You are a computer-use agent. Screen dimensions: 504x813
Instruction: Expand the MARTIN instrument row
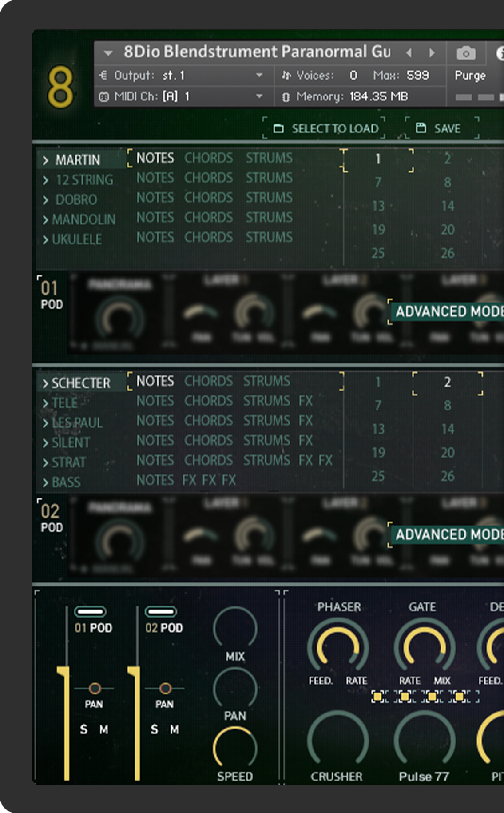coord(45,160)
